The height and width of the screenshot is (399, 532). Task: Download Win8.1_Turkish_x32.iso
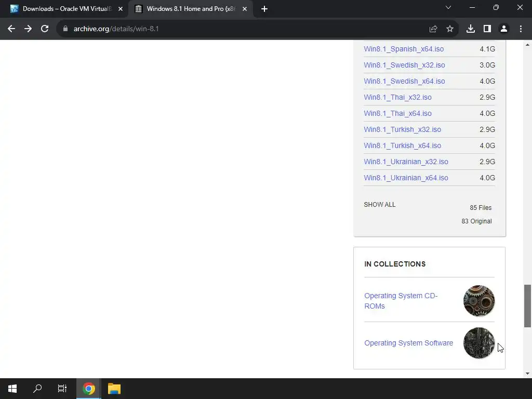tap(403, 129)
